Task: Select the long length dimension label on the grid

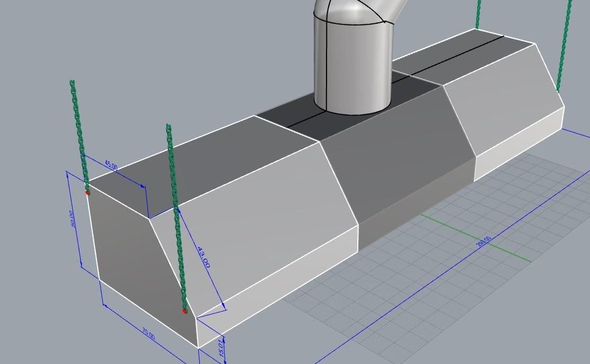Action: tap(483, 242)
